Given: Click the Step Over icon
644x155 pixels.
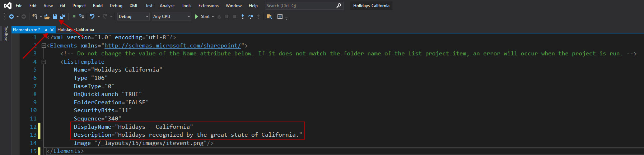Looking at the screenshot, I should [251, 17].
